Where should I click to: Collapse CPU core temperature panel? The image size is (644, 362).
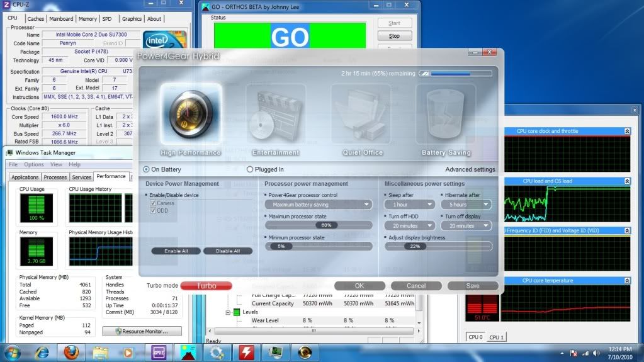click(x=627, y=281)
